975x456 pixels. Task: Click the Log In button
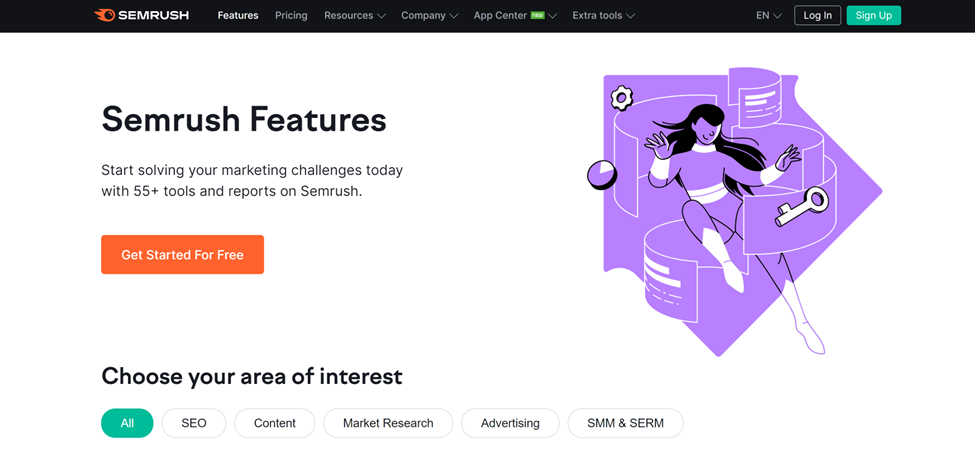pos(817,16)
